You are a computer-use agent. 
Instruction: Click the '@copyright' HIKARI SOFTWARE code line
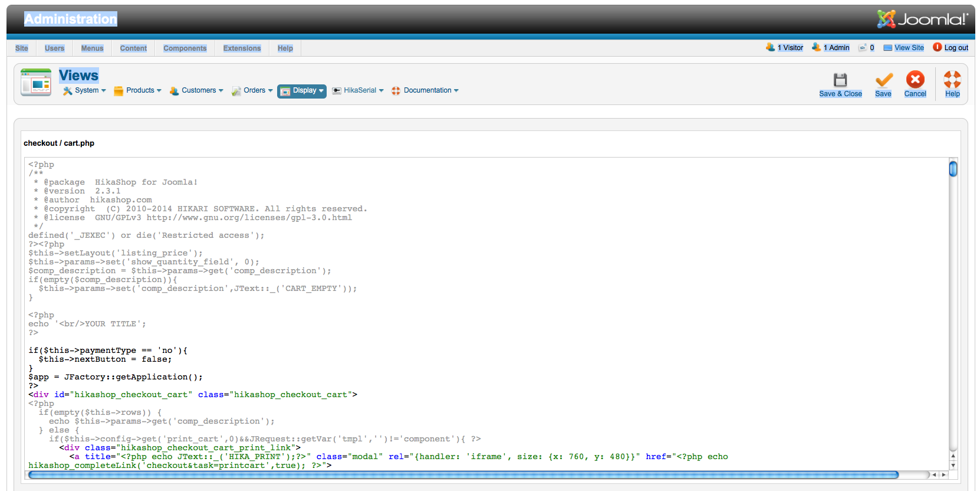click(200, 209)
